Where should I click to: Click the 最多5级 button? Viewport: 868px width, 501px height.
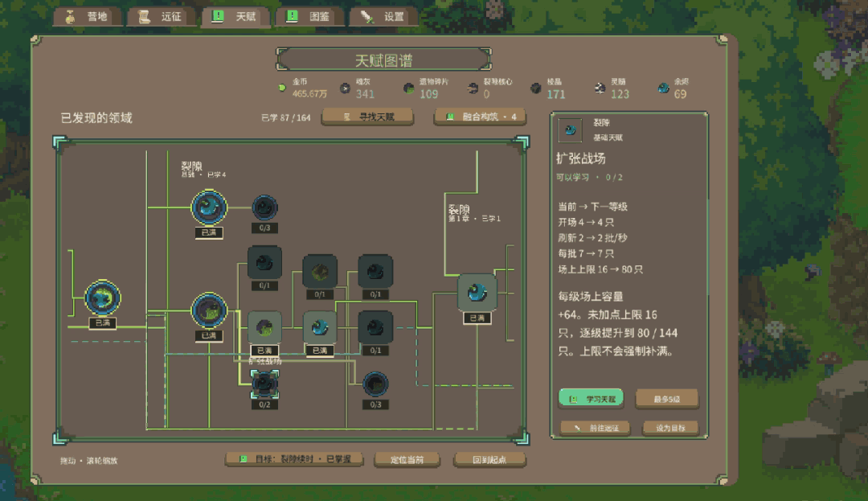[666, 399]
